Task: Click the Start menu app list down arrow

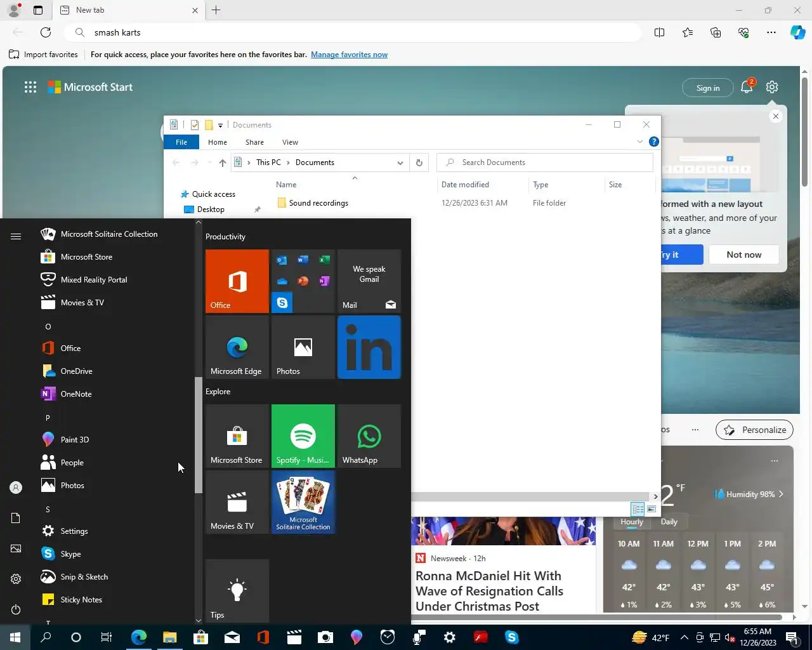Action: (199, 620)
